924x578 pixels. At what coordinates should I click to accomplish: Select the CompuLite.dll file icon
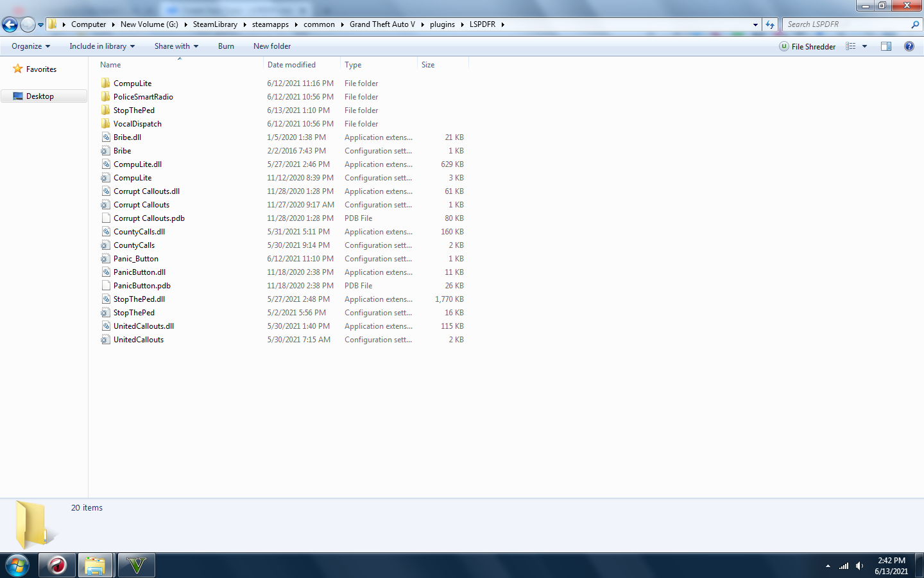[106, 164]
